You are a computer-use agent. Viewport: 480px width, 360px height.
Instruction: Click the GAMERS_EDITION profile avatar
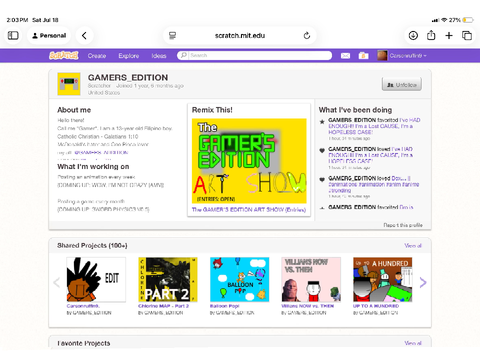click(x=69, y=84)
